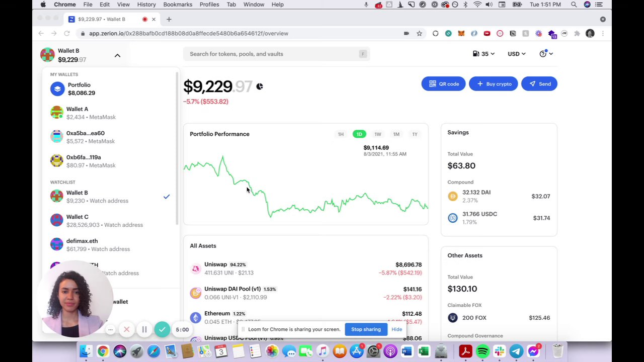Open Spotify from the Dock

[x=482, y=351]
